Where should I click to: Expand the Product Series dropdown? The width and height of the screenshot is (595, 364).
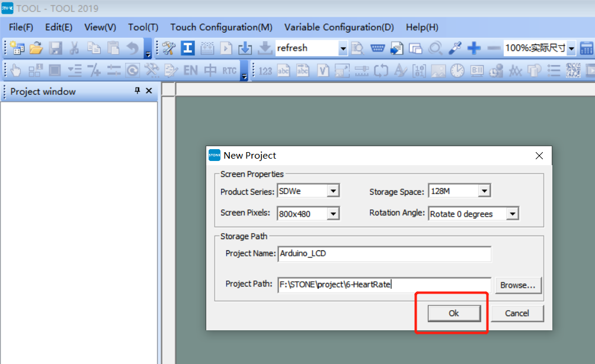333,191
